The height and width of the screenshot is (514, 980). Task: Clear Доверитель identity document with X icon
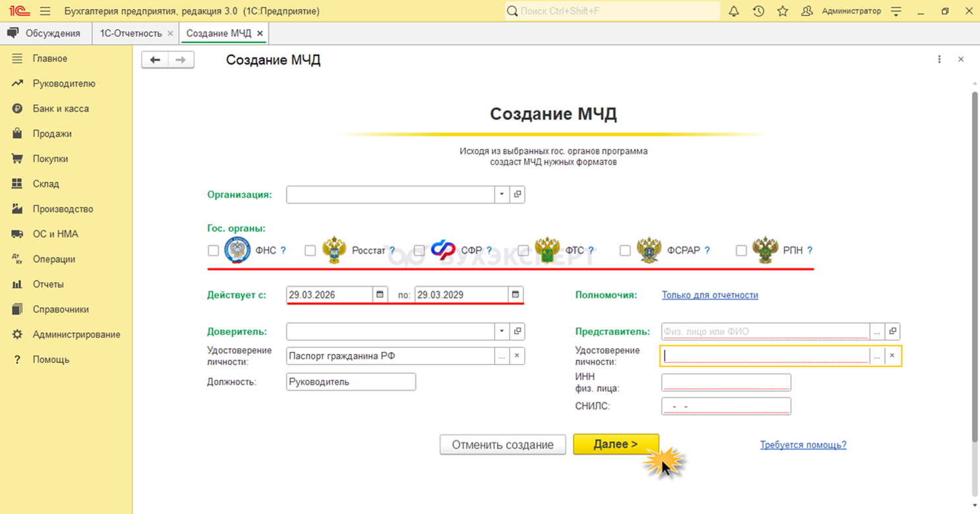coord(517,356)
